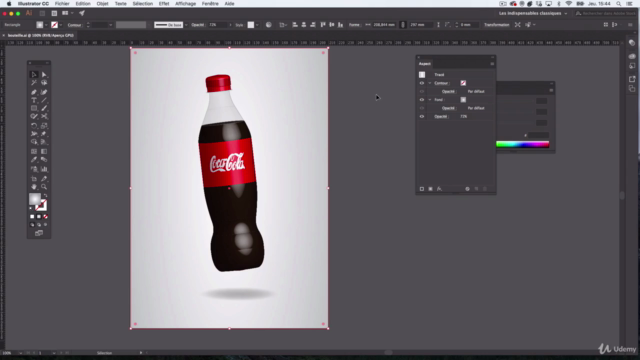Open the fill color dropdown in control bar
The image size is (640, 360).
46,25
